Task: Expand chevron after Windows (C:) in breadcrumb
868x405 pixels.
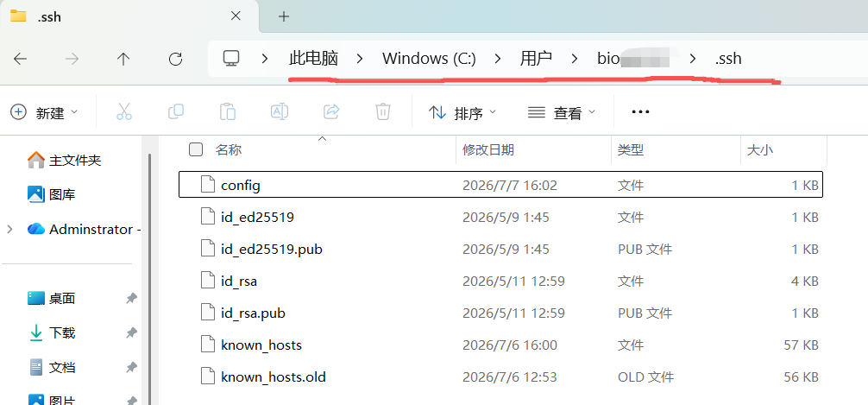Action: [x=498, y=58]
